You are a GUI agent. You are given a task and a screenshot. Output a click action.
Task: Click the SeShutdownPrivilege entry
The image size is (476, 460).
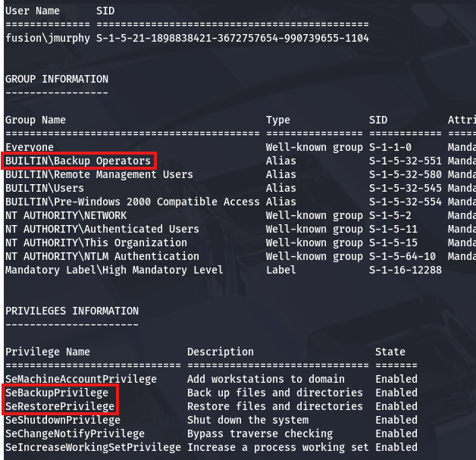(63, 420)
